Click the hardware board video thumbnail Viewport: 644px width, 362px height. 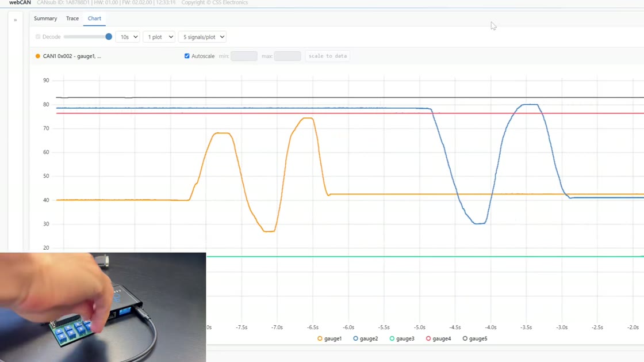click(103, 307)
